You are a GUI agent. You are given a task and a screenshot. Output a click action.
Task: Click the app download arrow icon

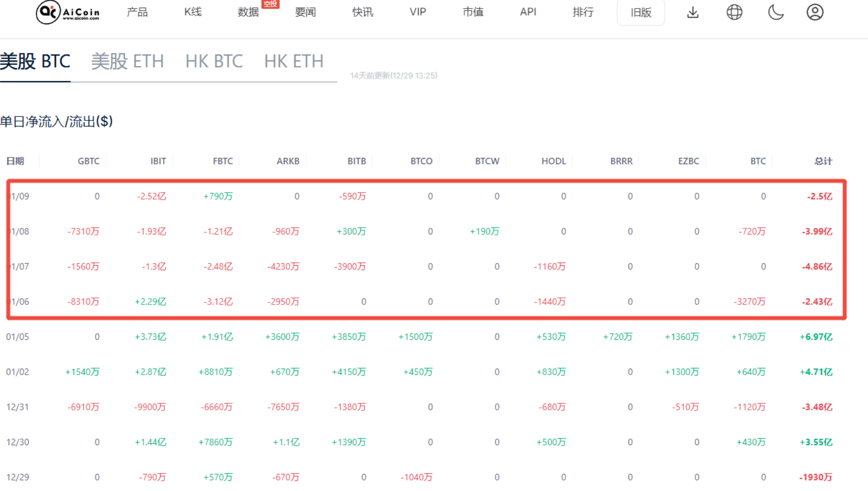click(x=692, y=12)
